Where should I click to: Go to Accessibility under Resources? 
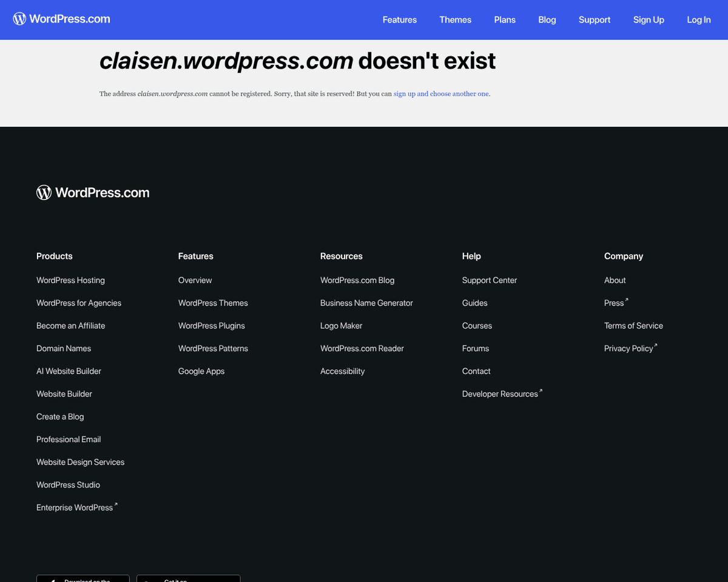[342, 371]
